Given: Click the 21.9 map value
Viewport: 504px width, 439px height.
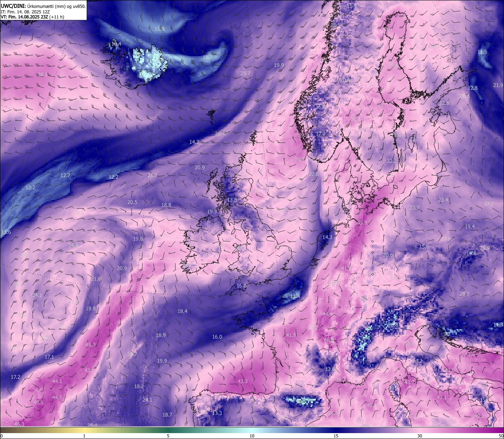Looking at the screenshot, I should point(498,85).
